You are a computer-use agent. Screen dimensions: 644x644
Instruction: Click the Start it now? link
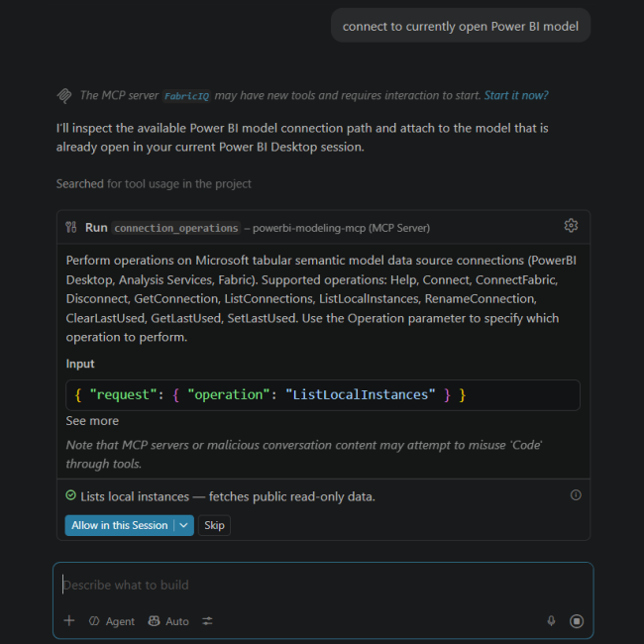click(516, 95)
